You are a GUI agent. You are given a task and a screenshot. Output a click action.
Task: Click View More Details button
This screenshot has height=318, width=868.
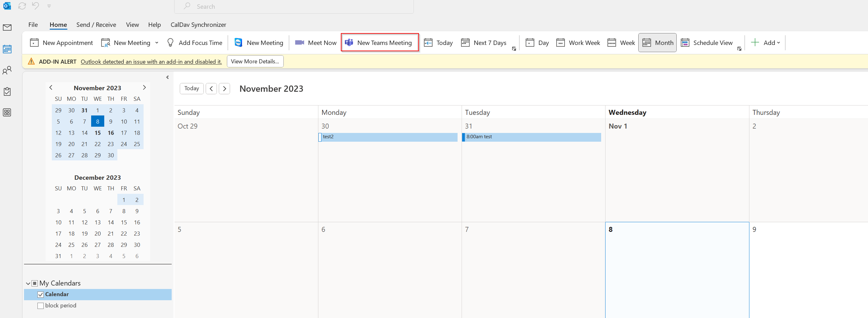(255, 61)
